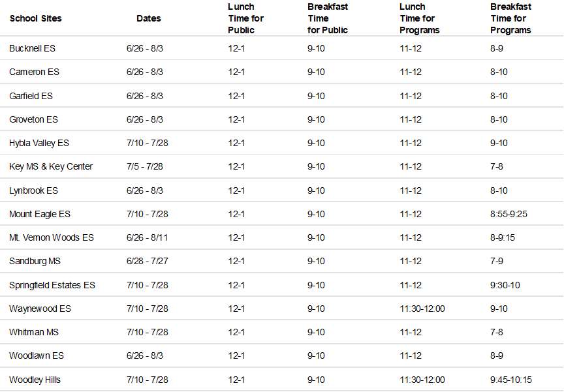Click the Dates column header
Screen dimensions: 564x392
pyautogui.click(x=148, y=18)
